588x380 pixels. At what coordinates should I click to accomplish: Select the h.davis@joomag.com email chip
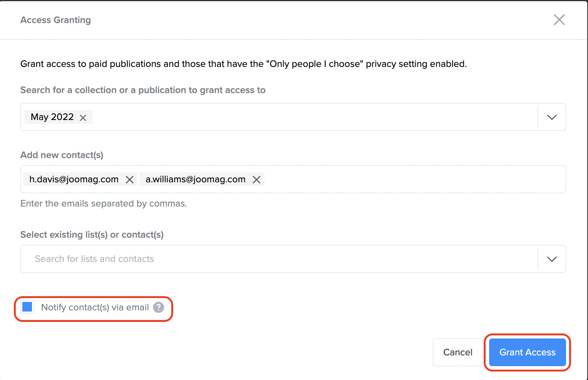point(74,180)
